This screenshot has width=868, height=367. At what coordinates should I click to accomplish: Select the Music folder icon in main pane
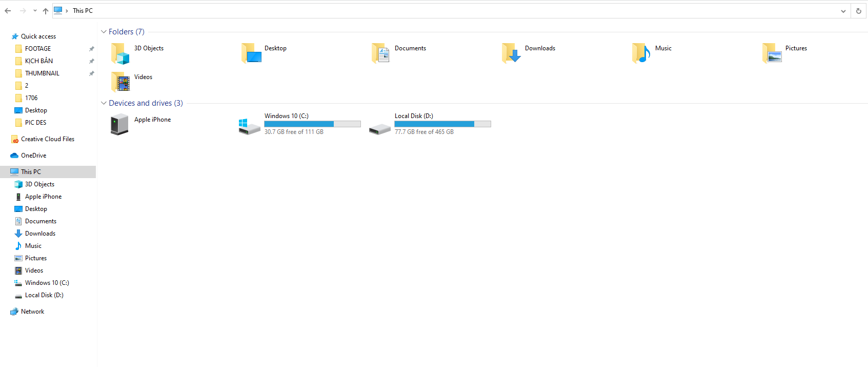click(x=641, y=53)
